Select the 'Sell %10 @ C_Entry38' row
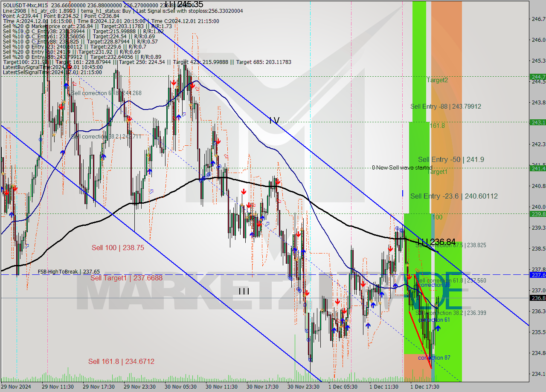 pyautogui.click(x=83, y=31)
